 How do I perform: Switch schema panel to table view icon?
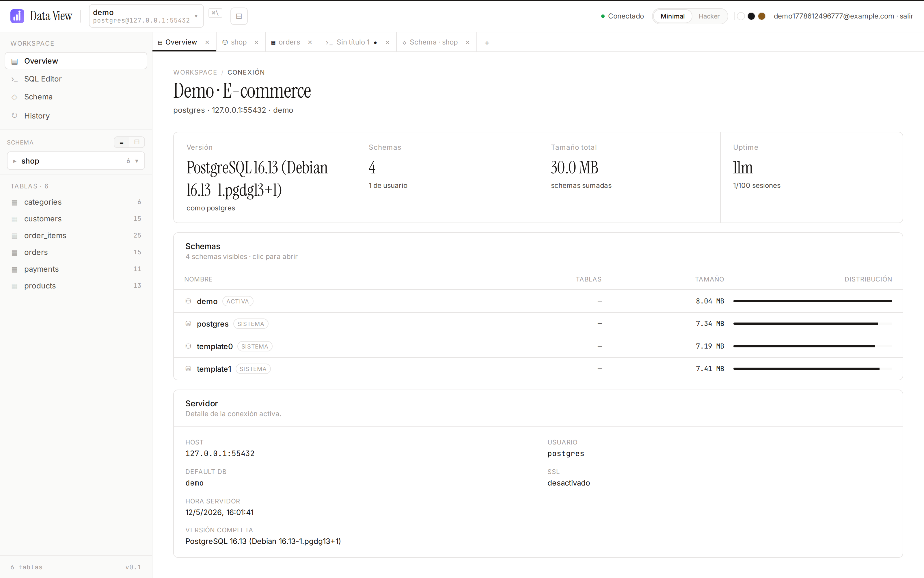click(137, 142)
